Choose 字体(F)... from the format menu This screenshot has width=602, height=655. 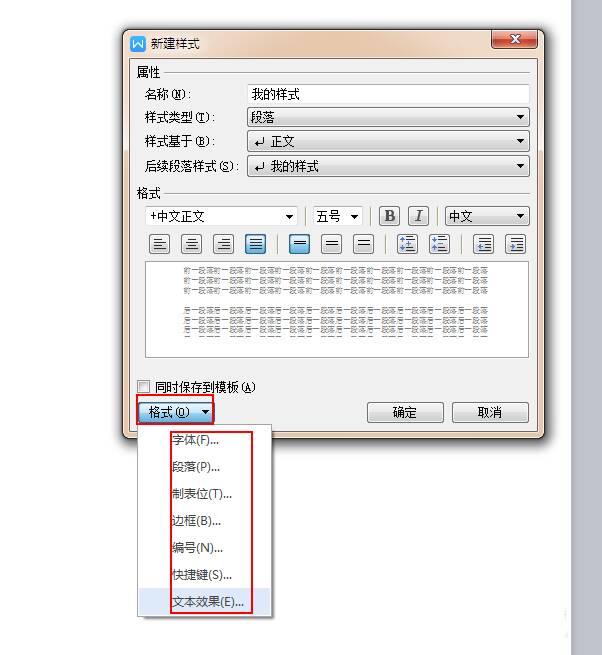[204, 440]
